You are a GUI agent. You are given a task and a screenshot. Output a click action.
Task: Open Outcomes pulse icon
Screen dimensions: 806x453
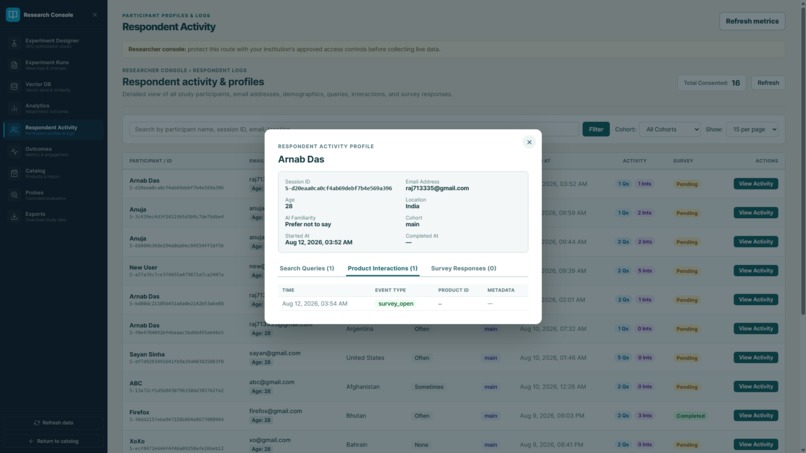click(14, 152)
